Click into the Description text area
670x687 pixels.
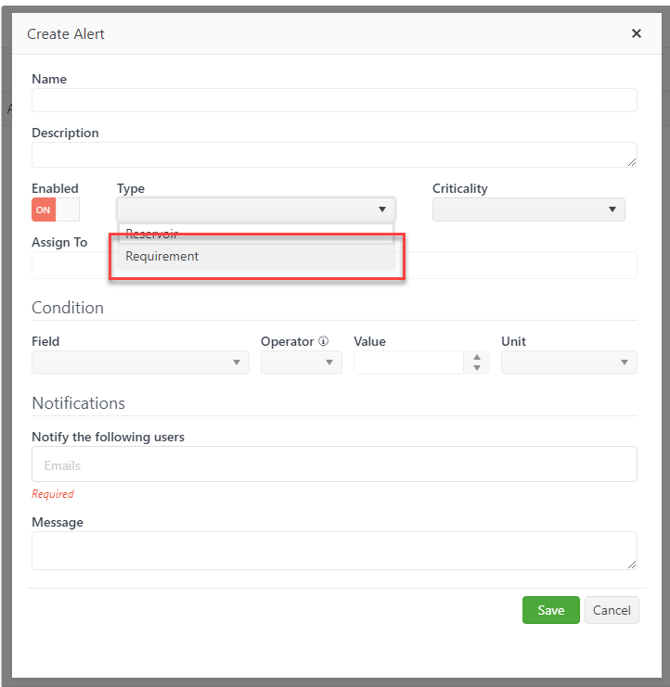334,155
